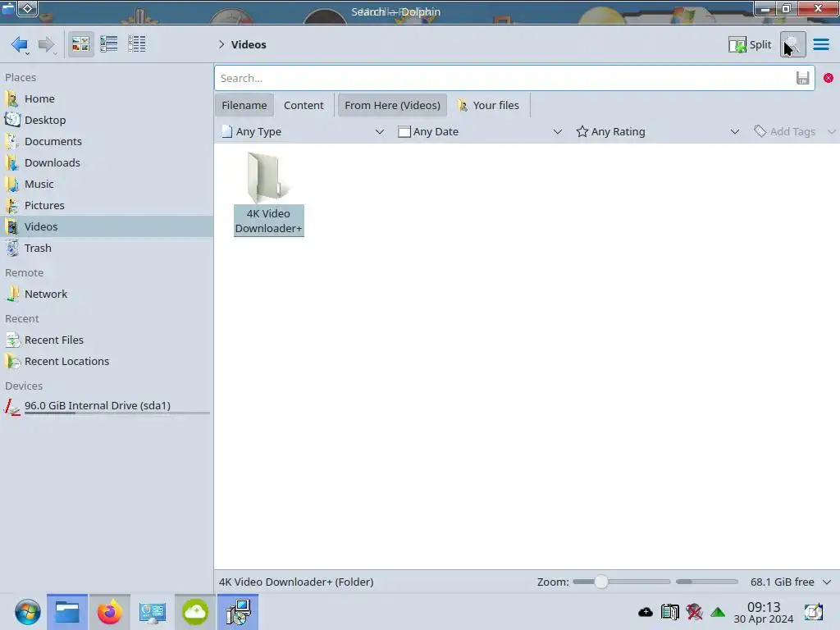Open the Any Date dropdown
The width and height of the screenshot is (840, 630).
pos(480,131)
